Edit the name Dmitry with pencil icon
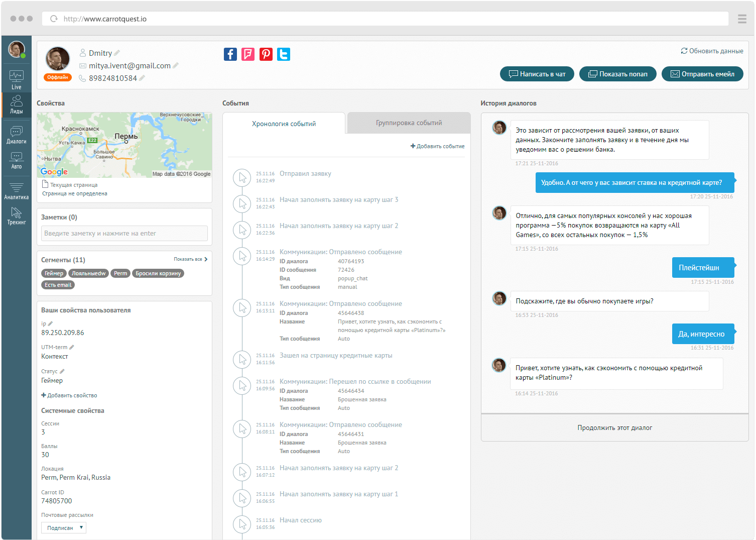The image size is (756, 540). (117, 53)
